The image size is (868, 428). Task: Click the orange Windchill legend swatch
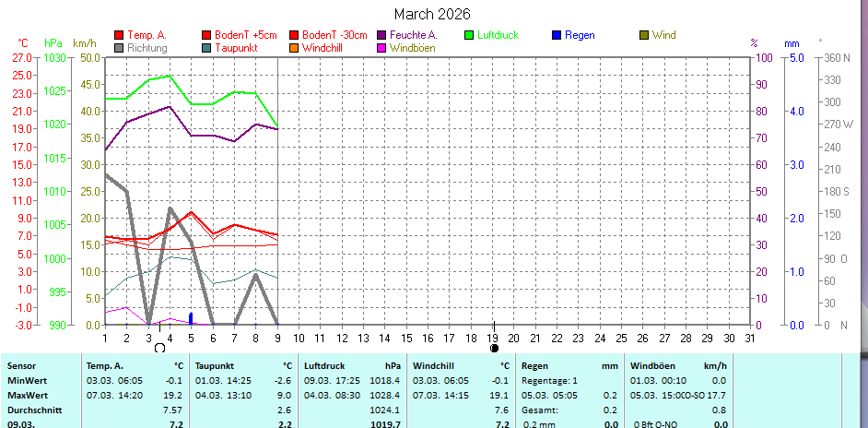coord(294,47)
